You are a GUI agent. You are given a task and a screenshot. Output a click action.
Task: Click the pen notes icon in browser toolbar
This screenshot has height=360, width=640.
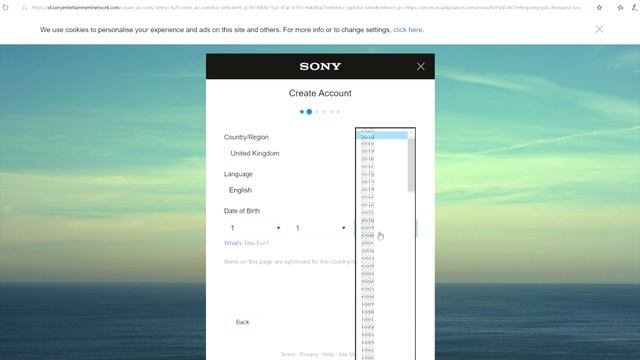635,7
